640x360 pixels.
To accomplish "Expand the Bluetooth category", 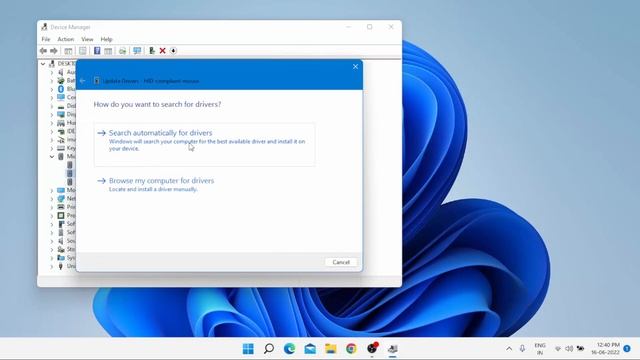I will [52, 89].
